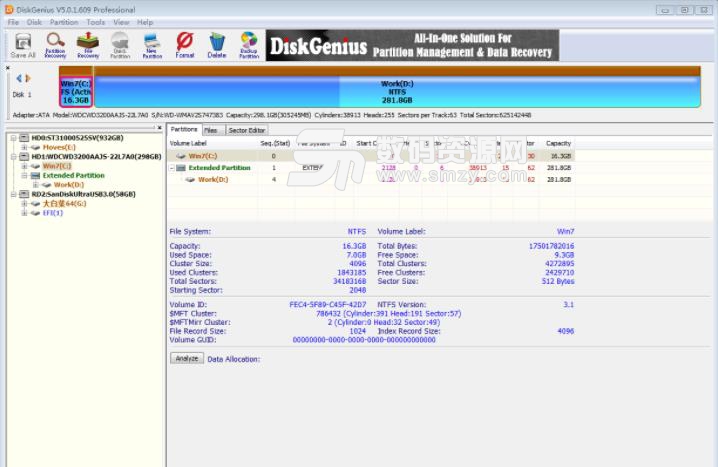718x467 pixels.
Task: Collapse Extended Partition node in disk tree
Action: pyautogui.click(x=24, y=175)
